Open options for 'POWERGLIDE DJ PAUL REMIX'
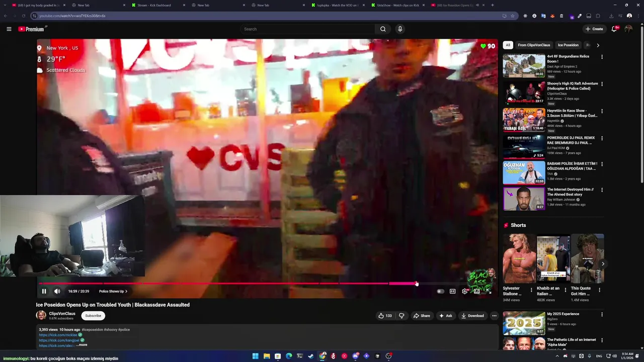This screenshot has width=644, height=362. 602,138
